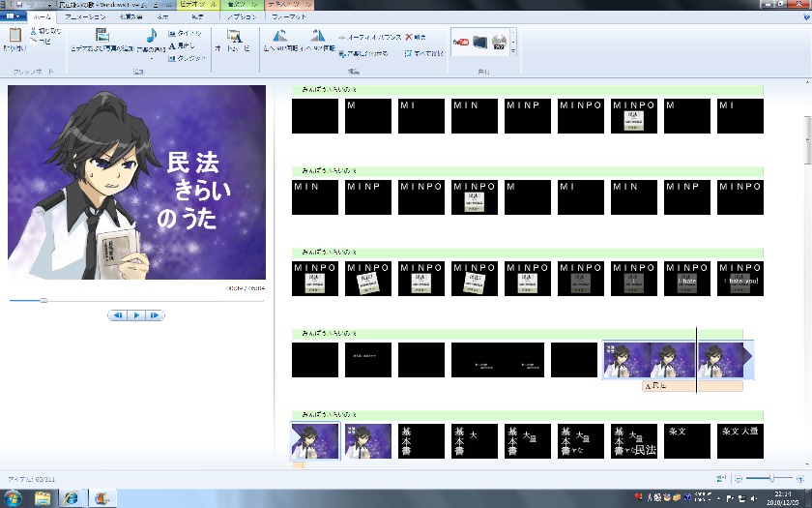
Task: Zoom in the timeline with plus button
Action: (x=800, y=478)
